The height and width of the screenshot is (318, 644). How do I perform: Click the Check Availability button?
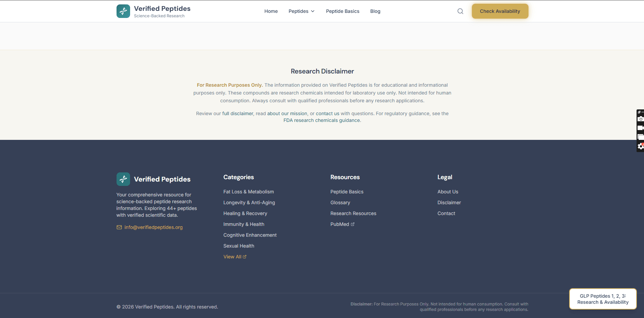[x=500, y=11]
